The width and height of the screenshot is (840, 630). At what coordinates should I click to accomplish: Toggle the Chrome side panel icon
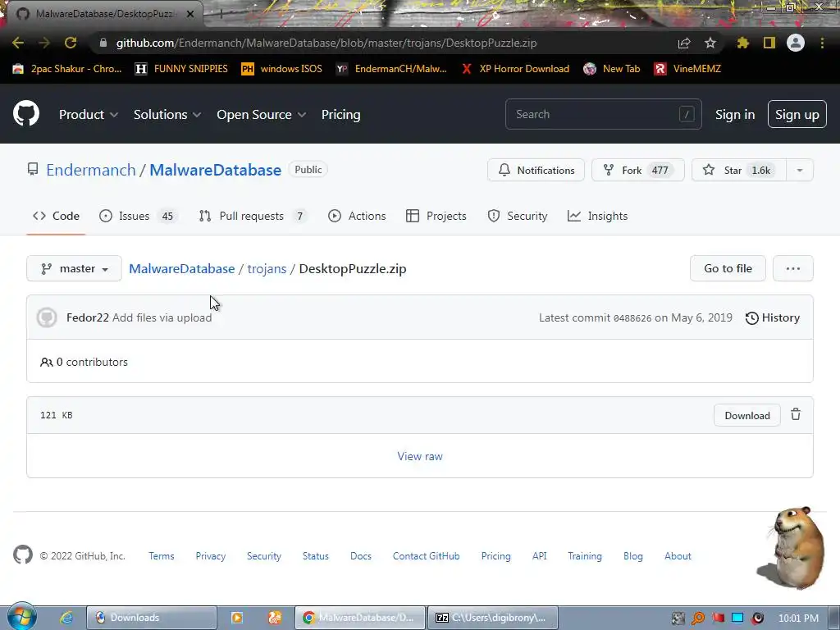click(x=769, y=43)
